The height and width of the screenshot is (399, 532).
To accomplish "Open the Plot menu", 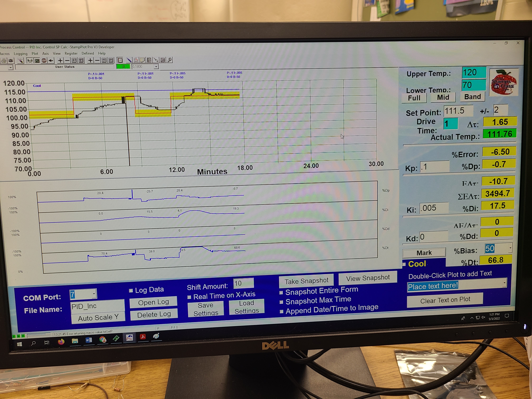I will [x=35, y=53].
